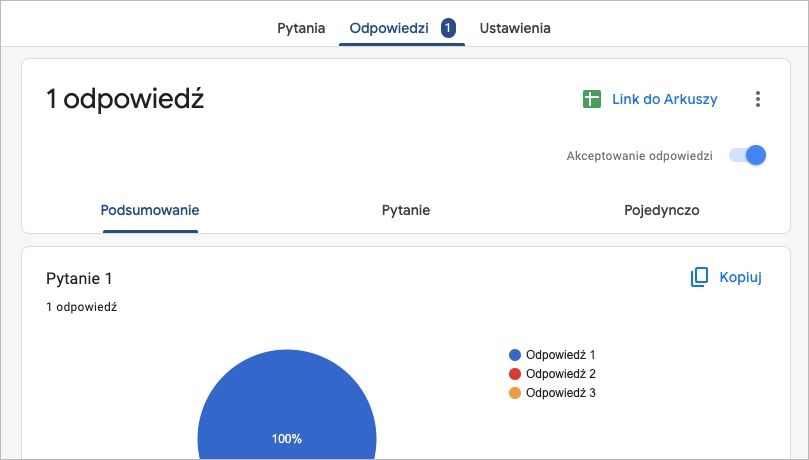809x460 pixels.
Task: Click the blue pie chart slice
Action: (287, 410)
